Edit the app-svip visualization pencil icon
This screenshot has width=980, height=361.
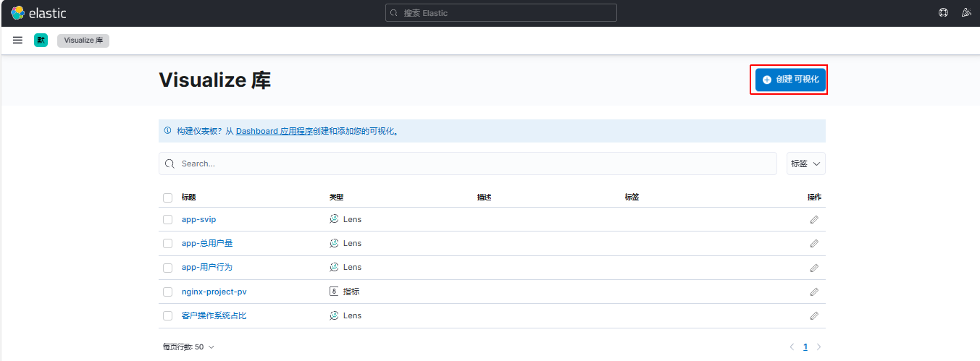814,219
